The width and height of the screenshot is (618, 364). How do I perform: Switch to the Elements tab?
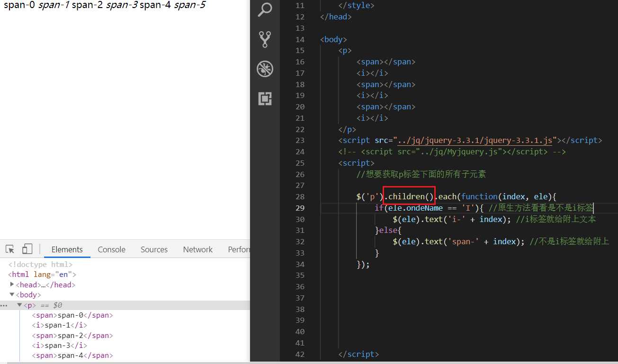click(x=67, y=249)
